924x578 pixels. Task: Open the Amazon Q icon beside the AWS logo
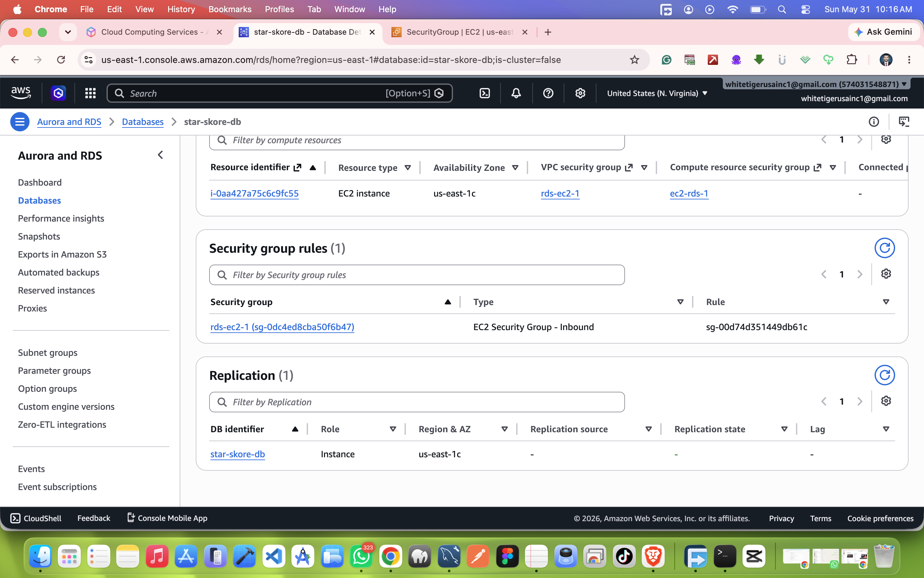point(58,93)
